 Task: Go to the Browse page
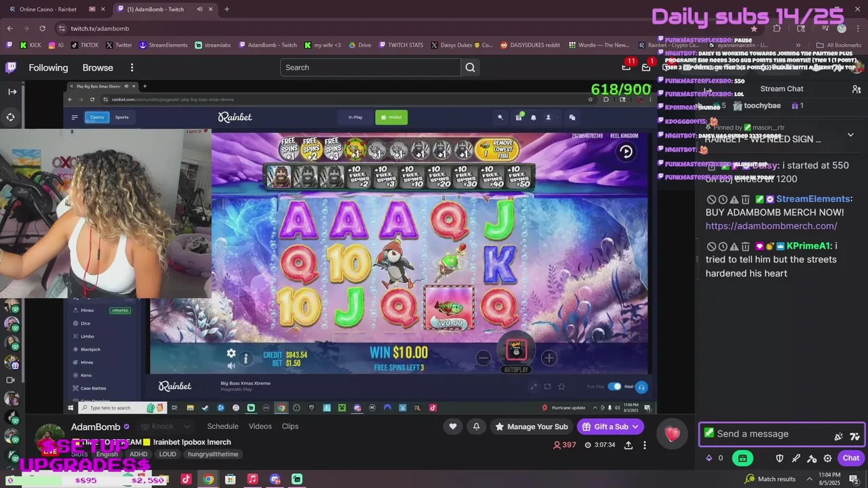(98, 68)
